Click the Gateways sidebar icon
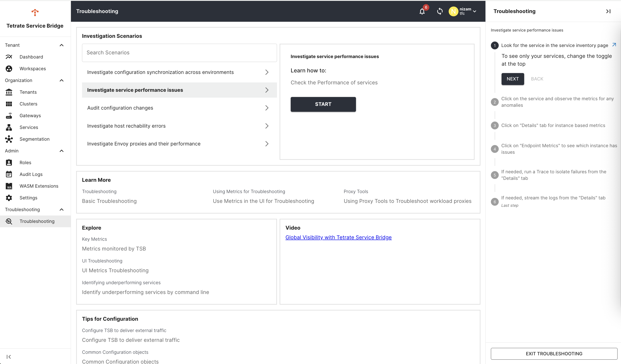This screenshot has height=364, width=621. click(x=9, y=115)
